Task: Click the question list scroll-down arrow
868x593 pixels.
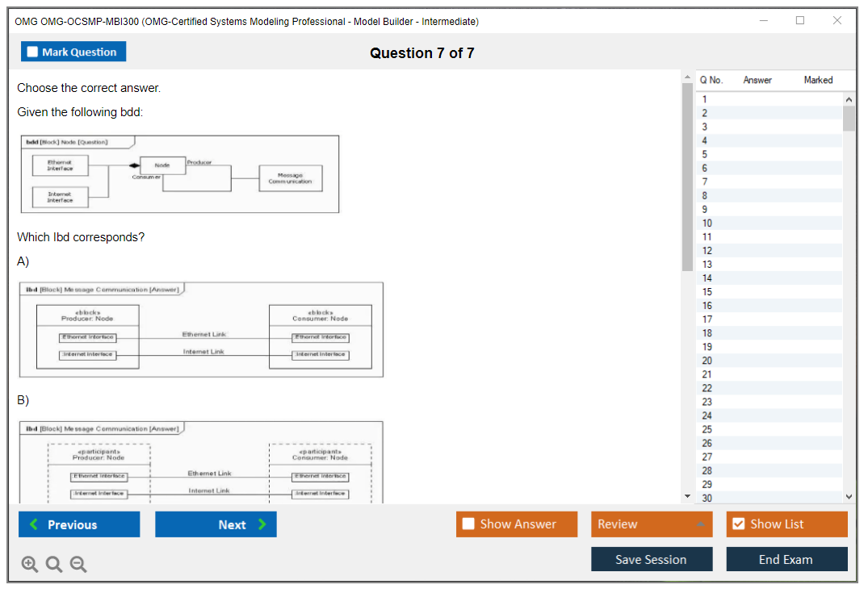Action: coord(848,497)
